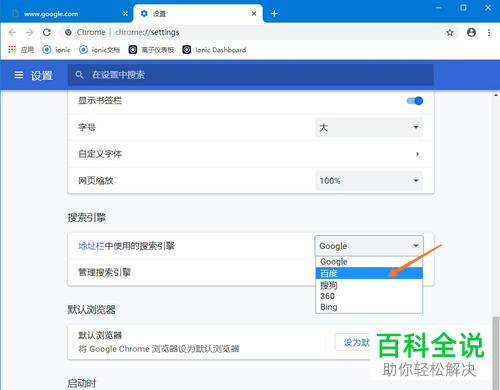Go back using the browser back arrow
500x390 pixels.
(x=12, y=32)
